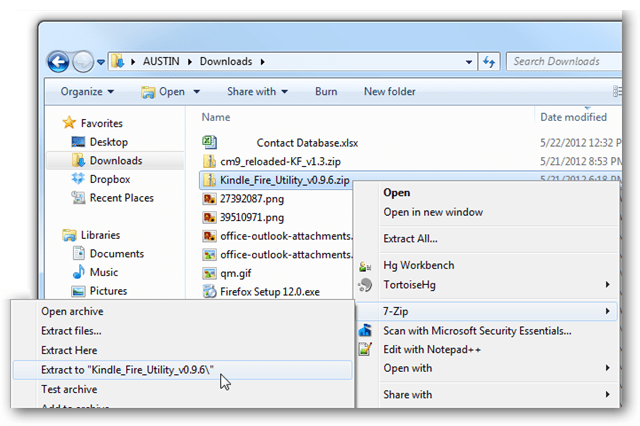The image size is (640, 426).
Task: Click New folder in the toolbar
Action: 390,91
